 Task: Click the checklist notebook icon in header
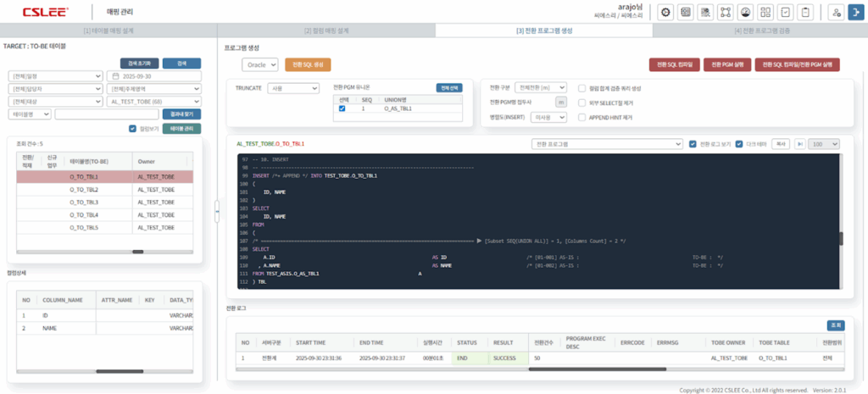coord(786,13)
